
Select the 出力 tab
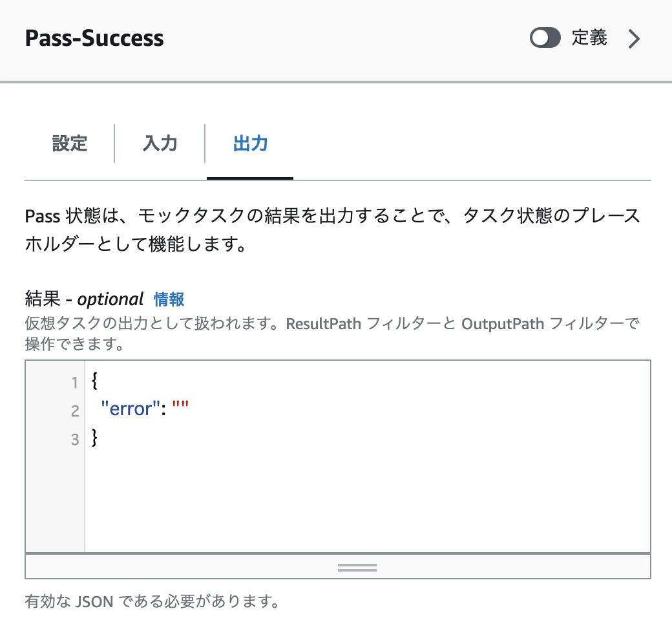tap(250, 144)
